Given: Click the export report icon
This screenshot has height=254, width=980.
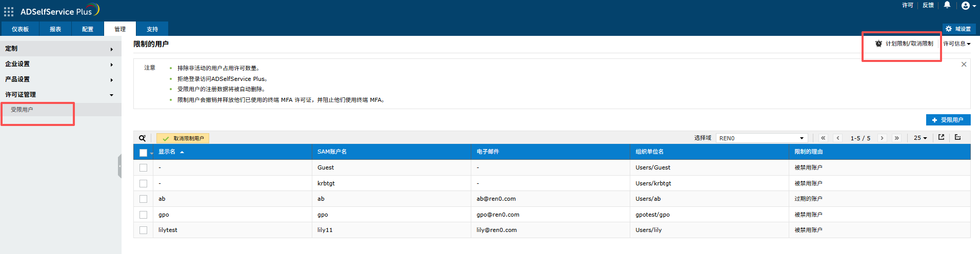Looking at the screenshot, I should pos(942,137).
